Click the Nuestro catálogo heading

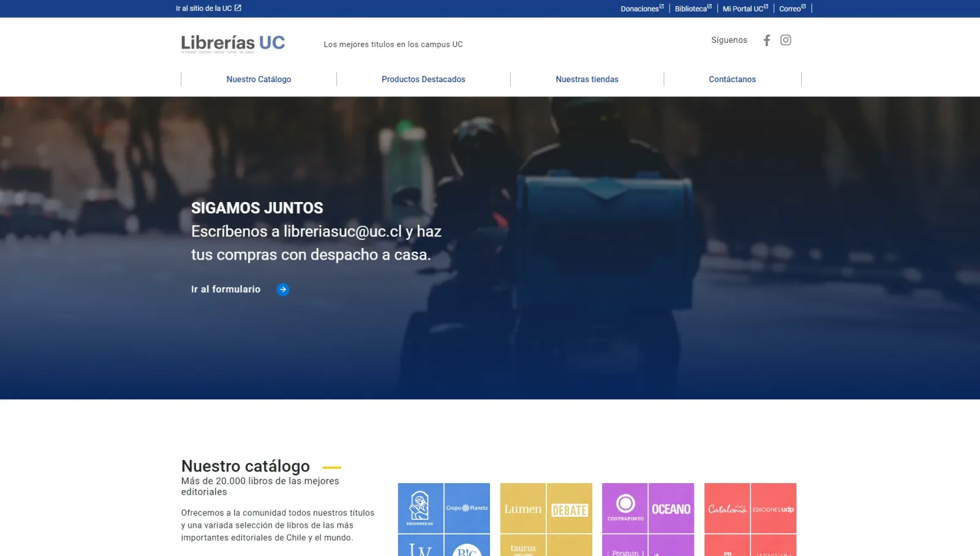(246, 466)
